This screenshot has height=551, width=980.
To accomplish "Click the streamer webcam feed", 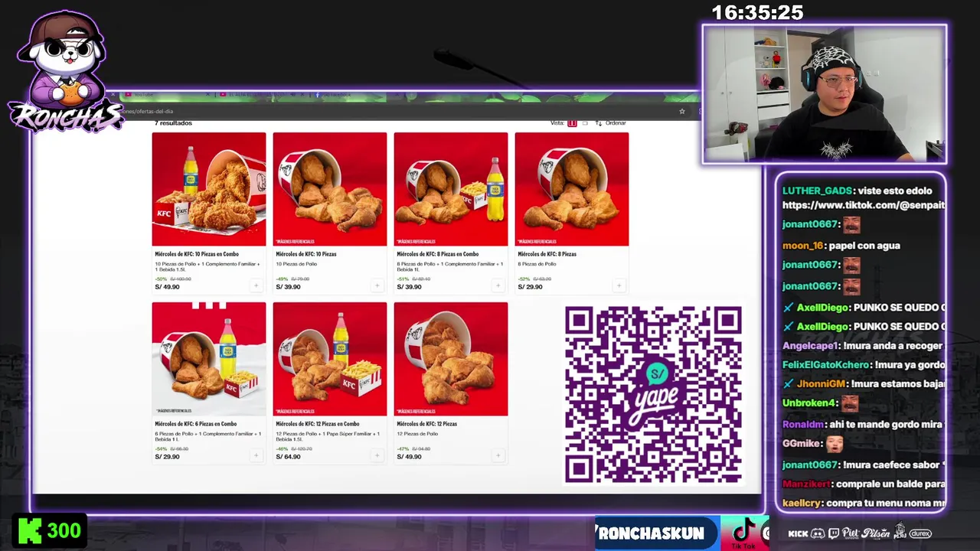I will [825, 94].
